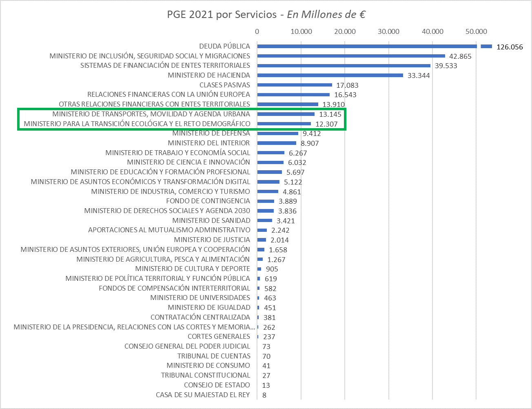Click the 126.056 data label
The height and width of the screenshot is (409, 532).
tap(509, 47)
